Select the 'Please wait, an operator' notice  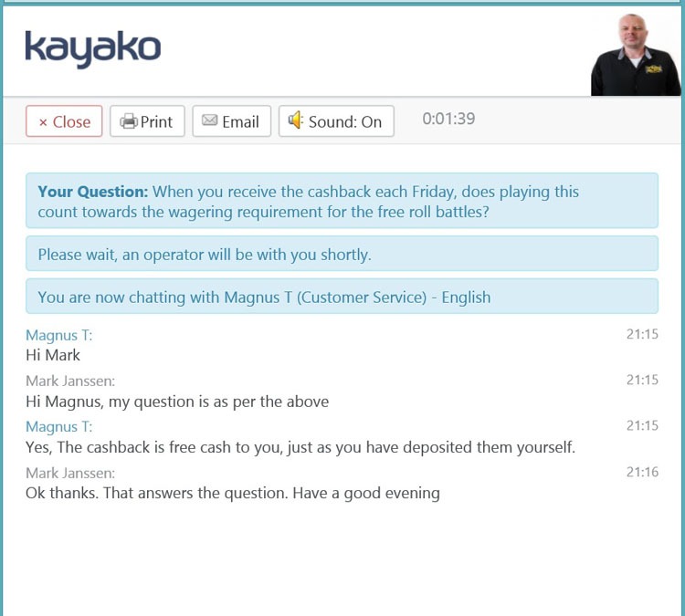click(342, 254)
